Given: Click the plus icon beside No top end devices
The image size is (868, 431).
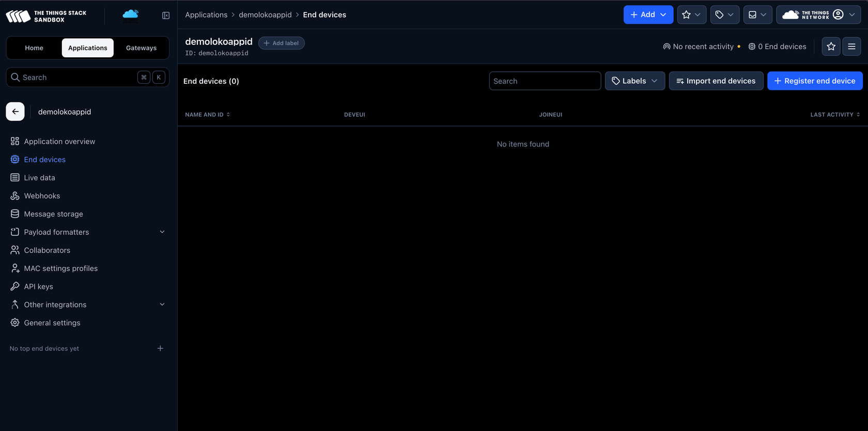Looking at the screenshot, I should click(x=160, y=348).
